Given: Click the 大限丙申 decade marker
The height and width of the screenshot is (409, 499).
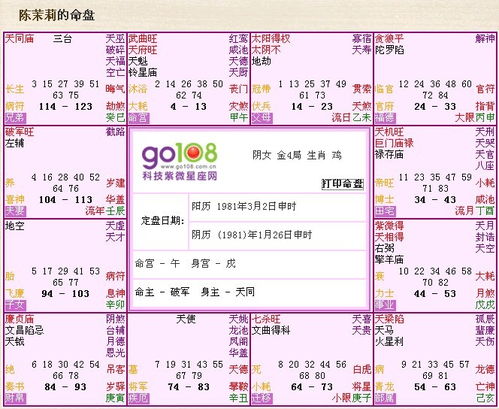Looking at the screenshot, I should tap(475, 117).
